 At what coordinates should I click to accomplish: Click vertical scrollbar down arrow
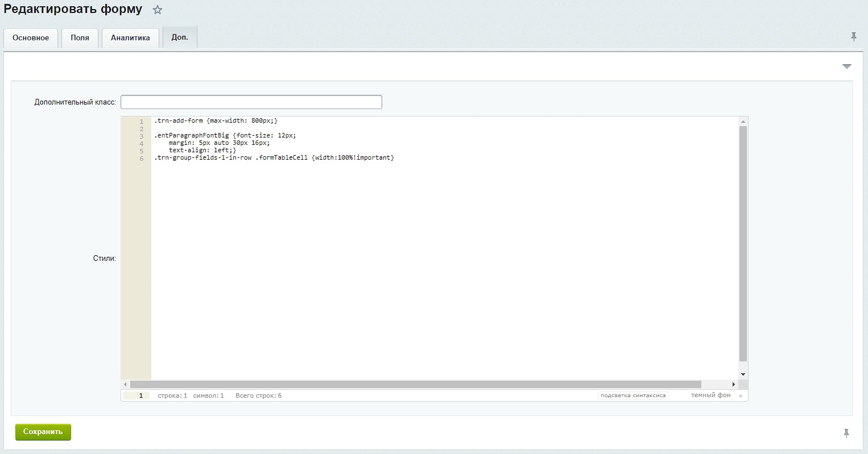coord(742,374)
